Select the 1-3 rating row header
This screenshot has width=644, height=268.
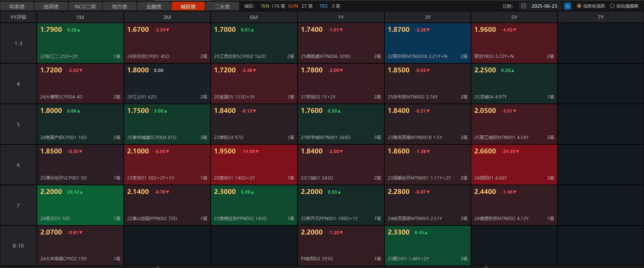point(18,43)
